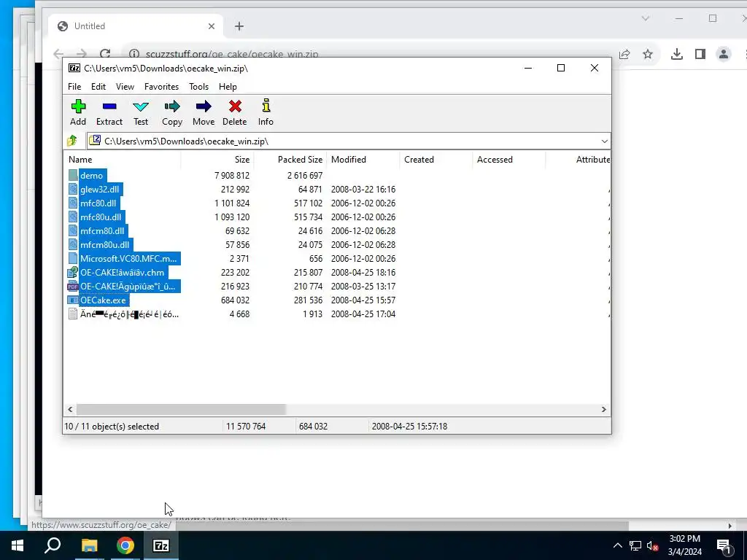
Task: Click the Copy toolbar icon
Action: tap(172, 106)
